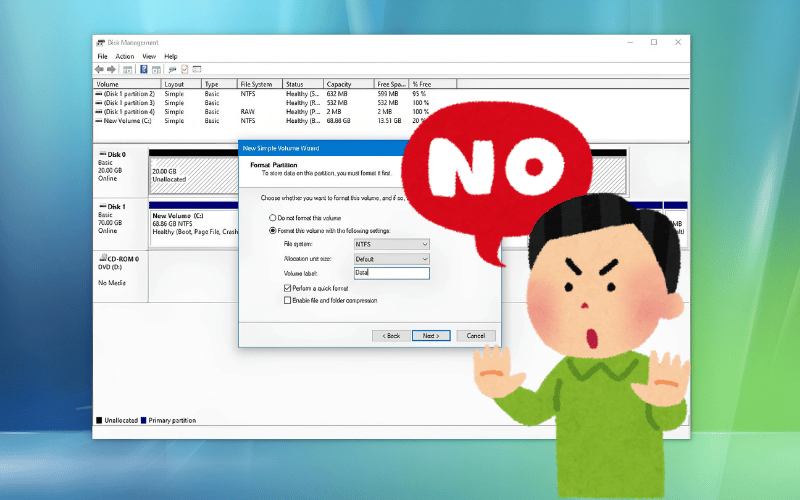Click the Primary partition blue legend swatch
Screen dimensions: 800x500
[x=143, y=420]
